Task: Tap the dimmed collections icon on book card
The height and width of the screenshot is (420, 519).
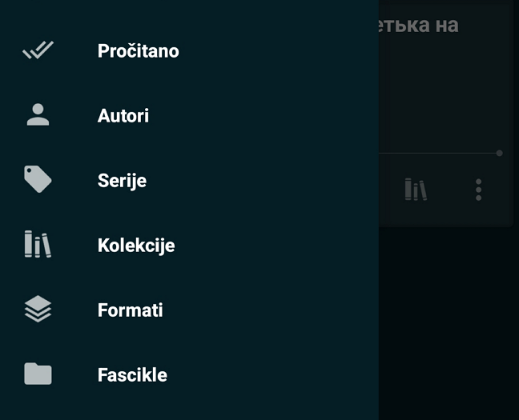Action: tap(415, 190)
